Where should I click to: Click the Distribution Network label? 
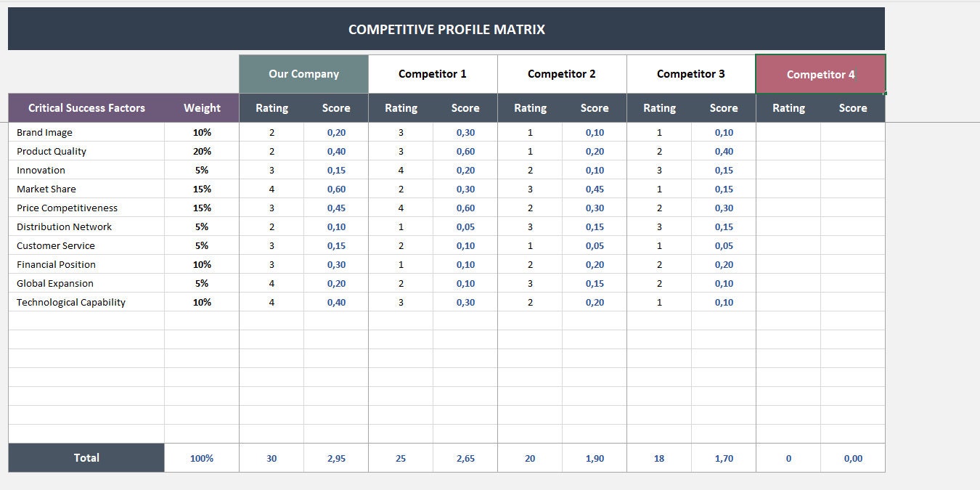[64, 226]
